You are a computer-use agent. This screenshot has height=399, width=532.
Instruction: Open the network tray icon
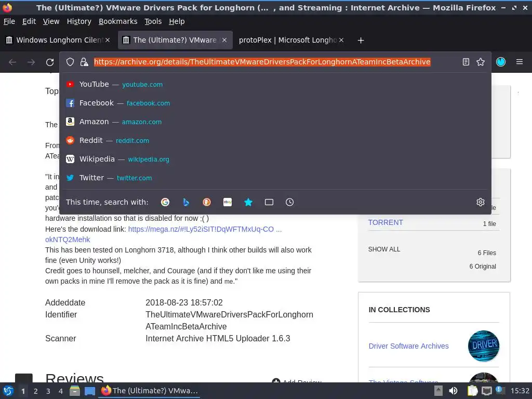[486, 391]
